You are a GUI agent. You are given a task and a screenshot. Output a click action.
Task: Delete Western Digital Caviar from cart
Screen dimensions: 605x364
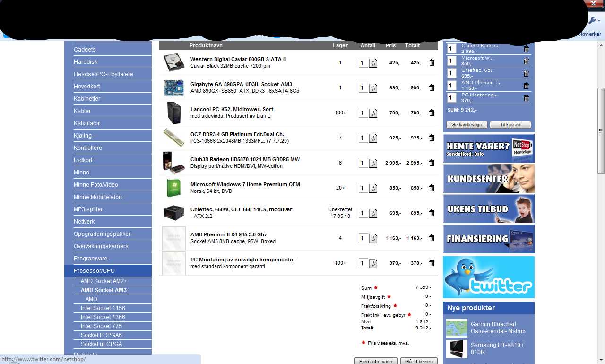[432, 62]
